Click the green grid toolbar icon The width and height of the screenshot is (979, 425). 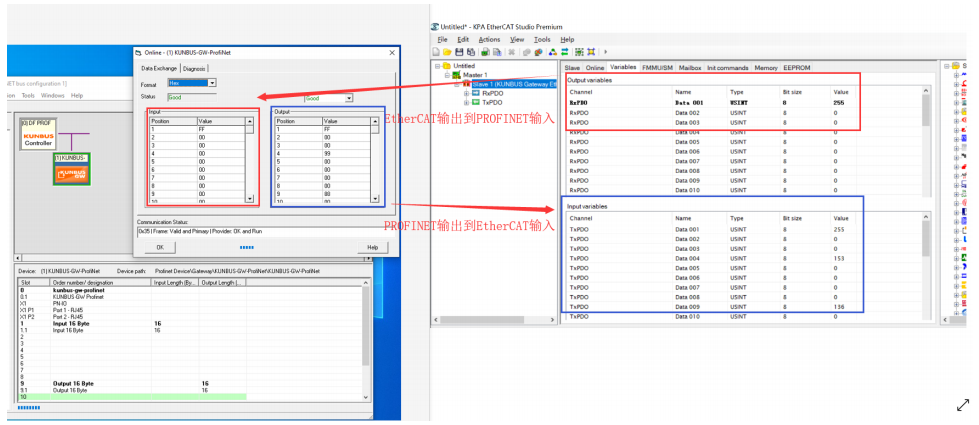[x=579, y=52]
